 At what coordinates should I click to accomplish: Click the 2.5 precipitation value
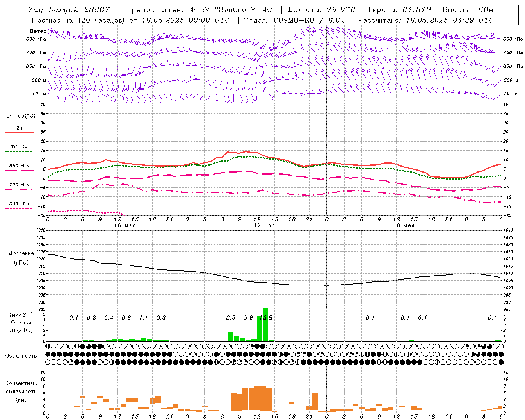click(x=231, y=317)
